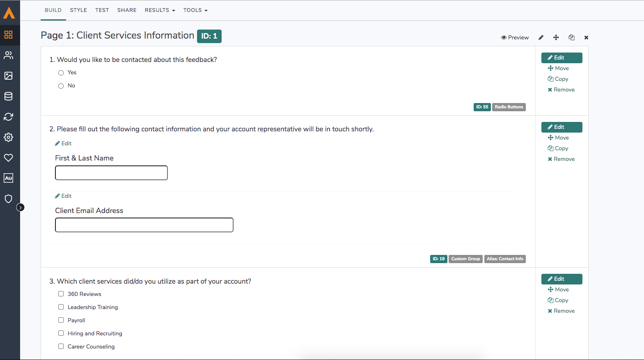This screenshot has width=644, height=360.
Task: Click the page edit pencil icon
Action: (541, 37)
